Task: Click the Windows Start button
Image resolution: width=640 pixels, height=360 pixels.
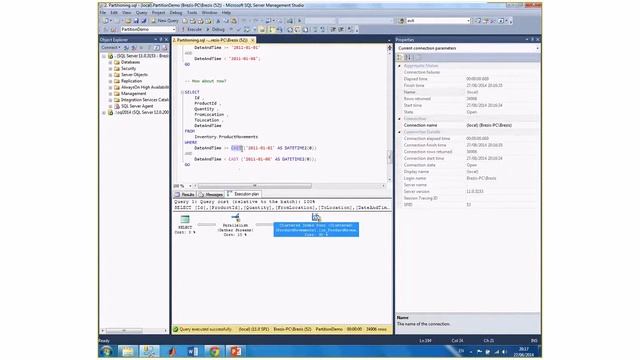Action: point(107,351)
